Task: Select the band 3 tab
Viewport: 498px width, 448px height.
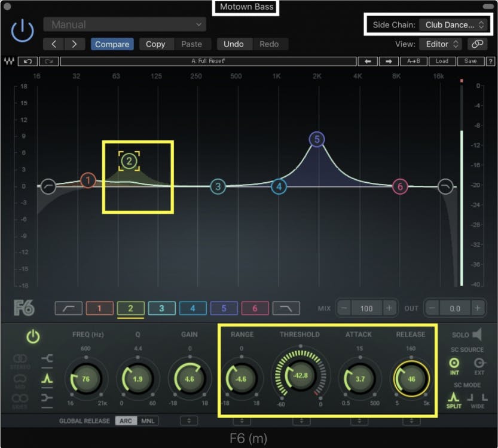Action: click(161, 308)
